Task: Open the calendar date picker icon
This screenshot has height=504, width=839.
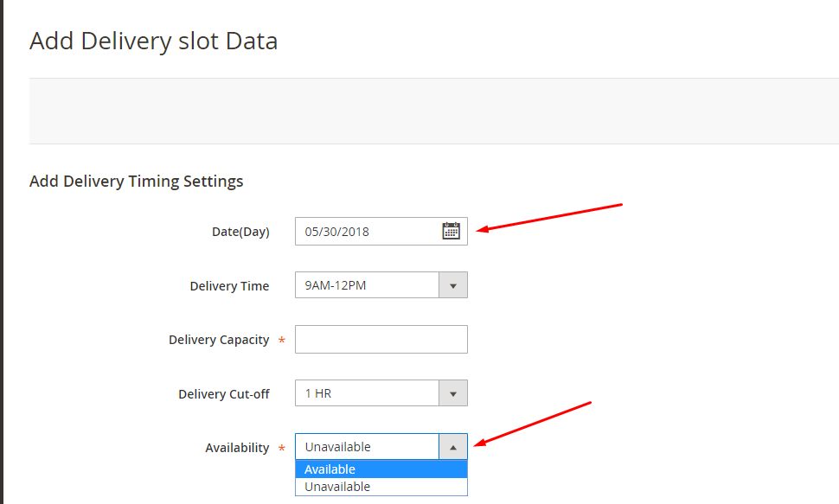Action: 451,231
